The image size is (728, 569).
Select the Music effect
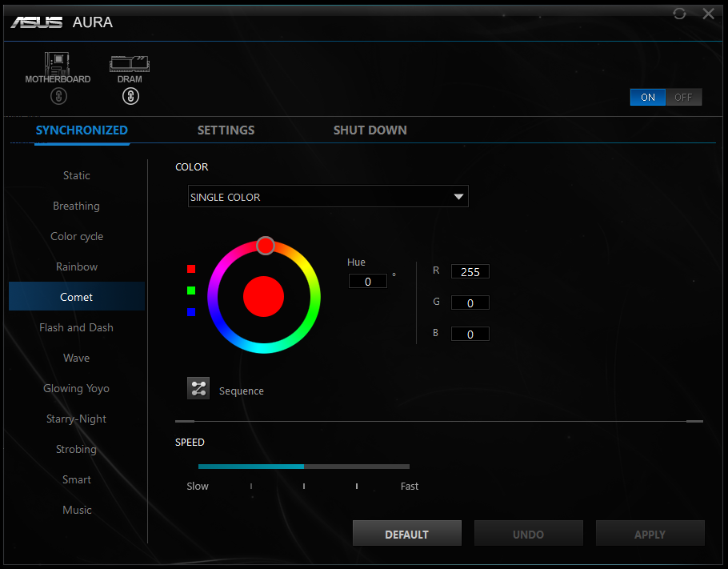click(77, 510)
